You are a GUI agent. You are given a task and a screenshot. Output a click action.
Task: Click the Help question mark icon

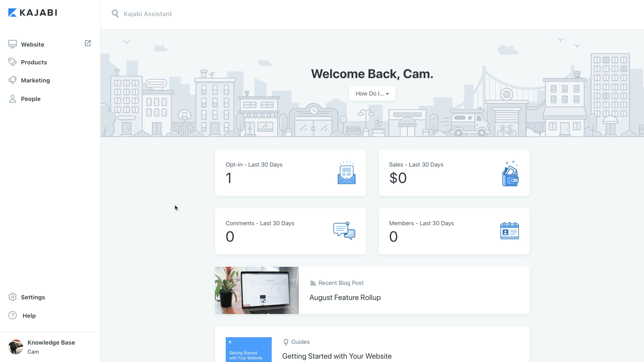[12, 315]
